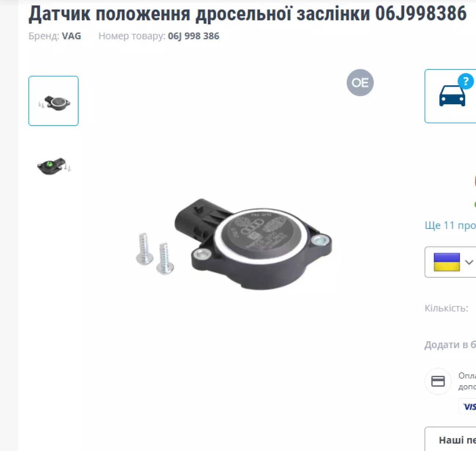Select the first sensor thumbnail
The image size is (476, 451).
(x=54, y=101)
